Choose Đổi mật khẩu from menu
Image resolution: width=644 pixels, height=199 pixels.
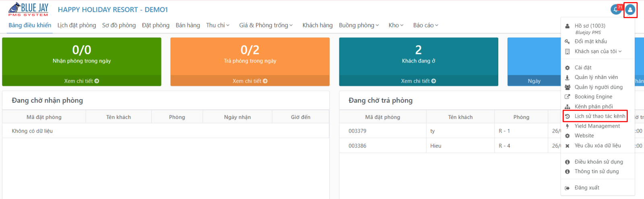(590, 41)
